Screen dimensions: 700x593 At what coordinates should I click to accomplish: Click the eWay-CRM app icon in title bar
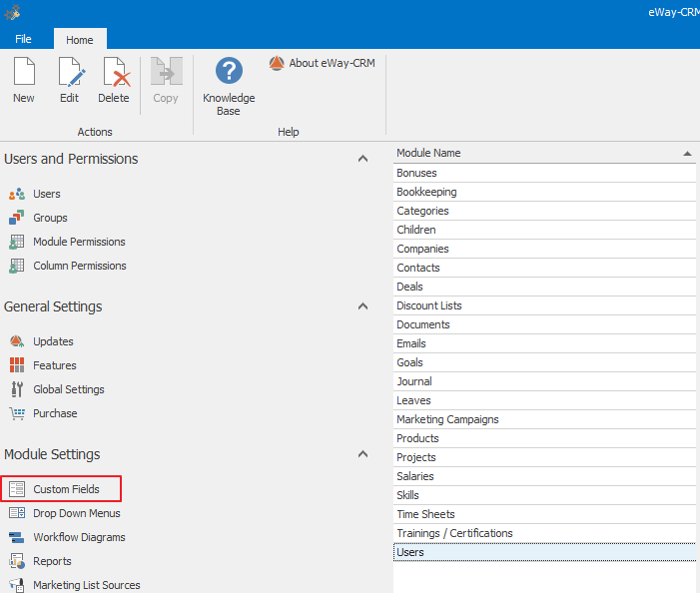pos(13,12)
